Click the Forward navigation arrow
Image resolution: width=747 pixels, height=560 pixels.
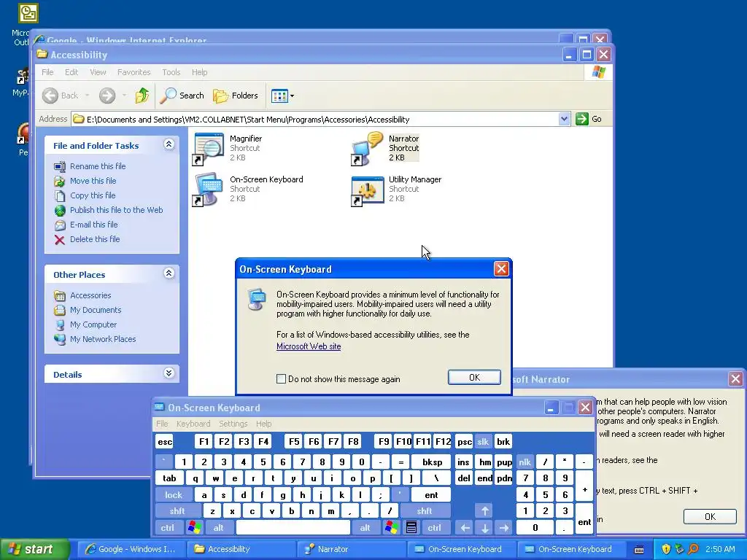tap(107, 96)
